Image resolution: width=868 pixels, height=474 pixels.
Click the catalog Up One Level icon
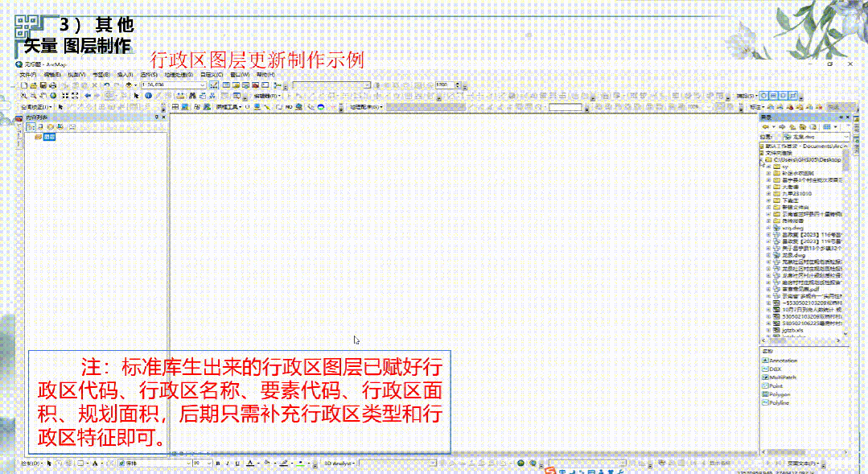(792, 127)
